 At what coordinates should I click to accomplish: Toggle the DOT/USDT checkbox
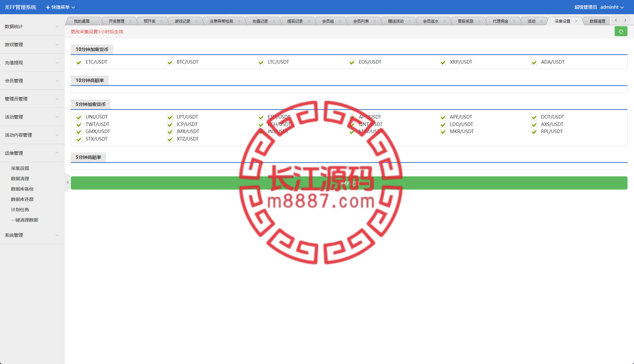coord(534,117)
